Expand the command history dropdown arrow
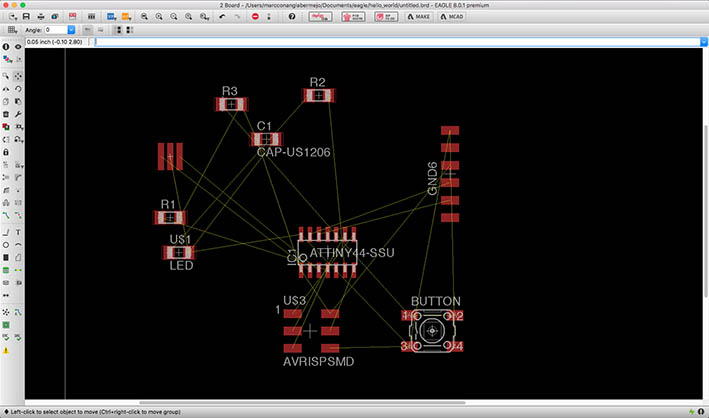This screenshot has width=709, height=418. (704, 42)
